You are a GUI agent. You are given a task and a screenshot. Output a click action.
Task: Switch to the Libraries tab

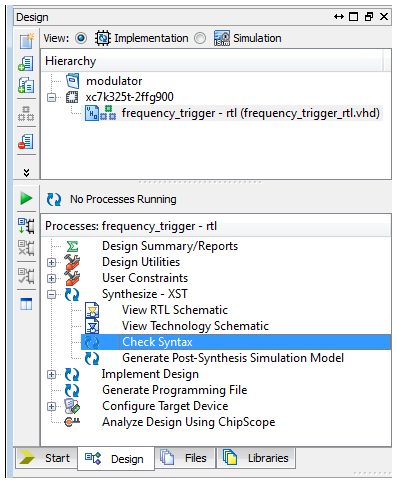pos(256,458)
